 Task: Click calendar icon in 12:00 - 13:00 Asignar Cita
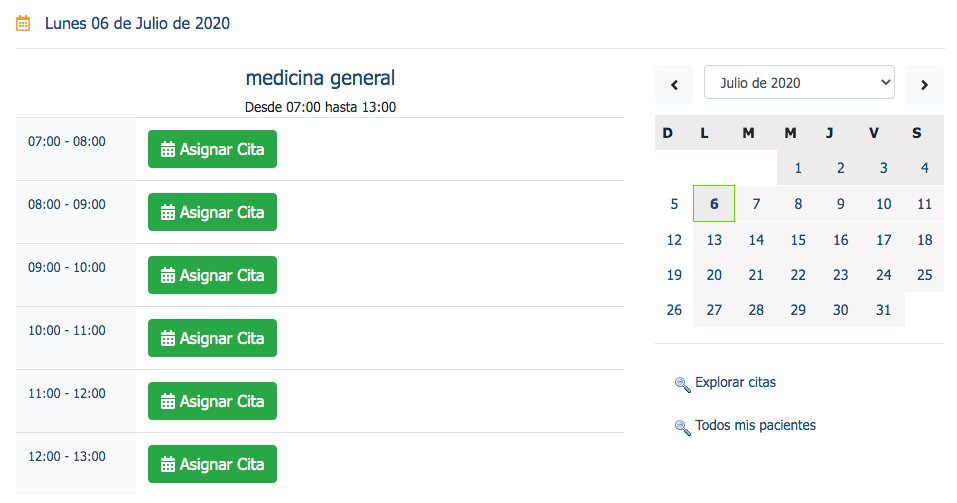pyautogui.click(x=167, y=465)
